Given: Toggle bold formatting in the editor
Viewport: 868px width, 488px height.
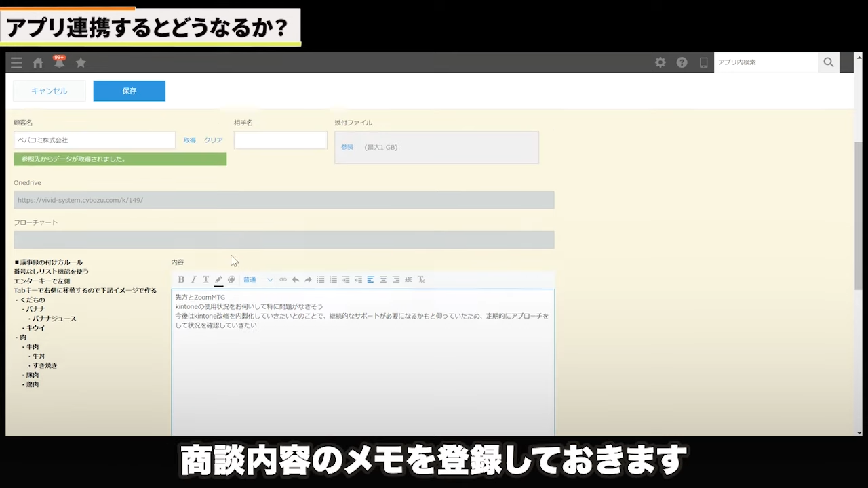Looking at the screenshot, I should pyautogui.click(x=181, y=279).
